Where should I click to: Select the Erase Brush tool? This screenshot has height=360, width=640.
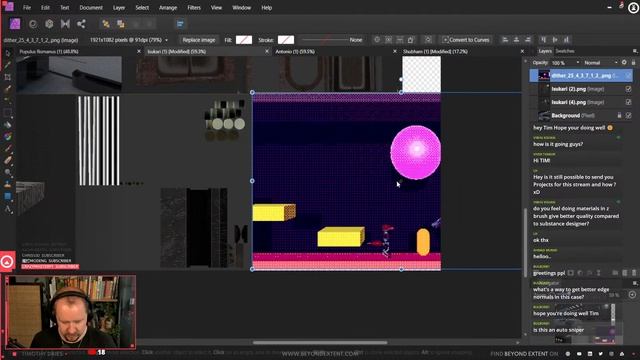click(x=8, y=160)
